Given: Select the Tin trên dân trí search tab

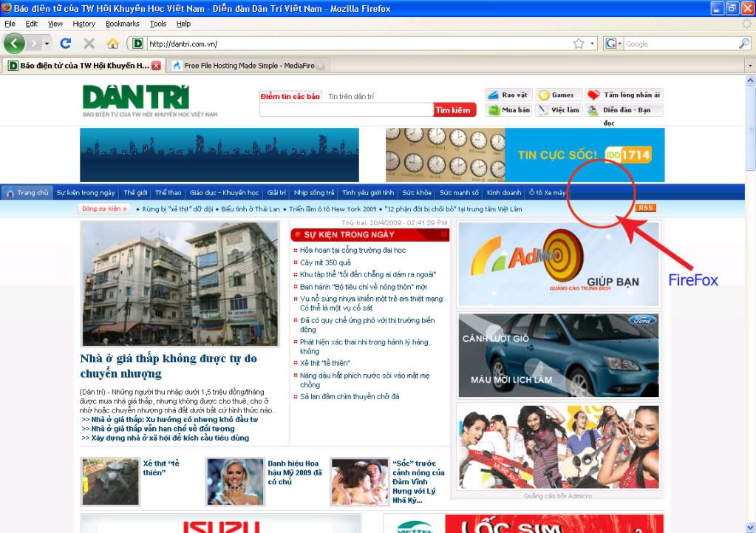Looking at the screenshot, I should 351,96.
